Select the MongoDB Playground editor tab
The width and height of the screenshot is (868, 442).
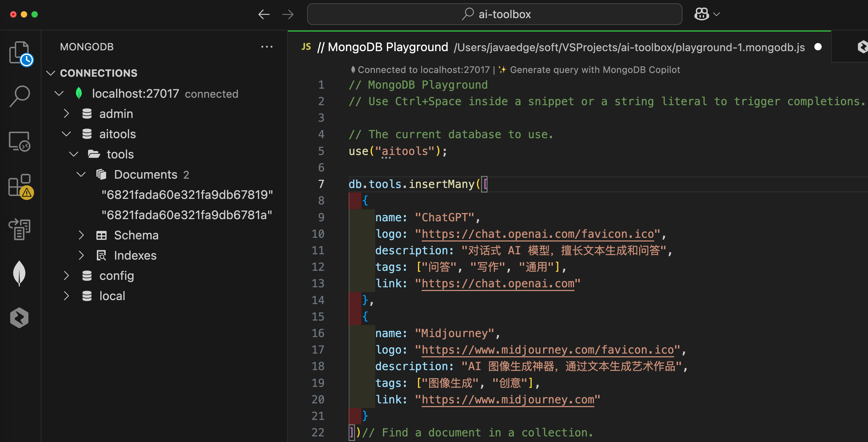tap(387, 47)
